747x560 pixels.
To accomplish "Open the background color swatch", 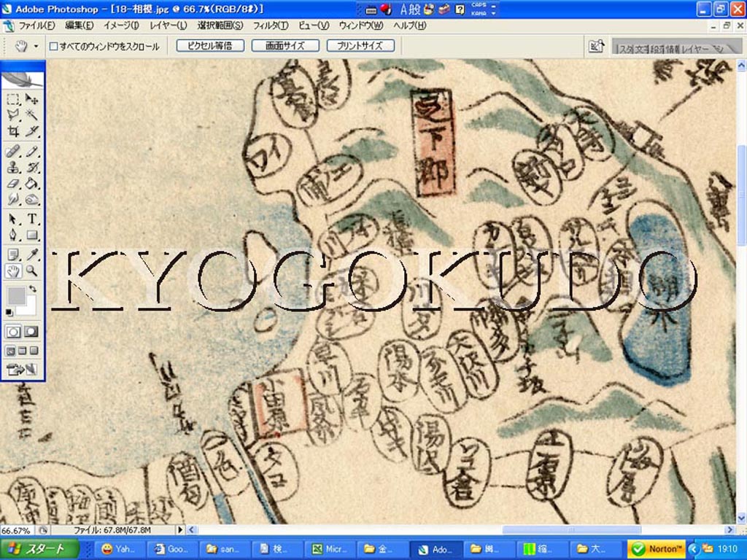I will click(x=28, y=308).
